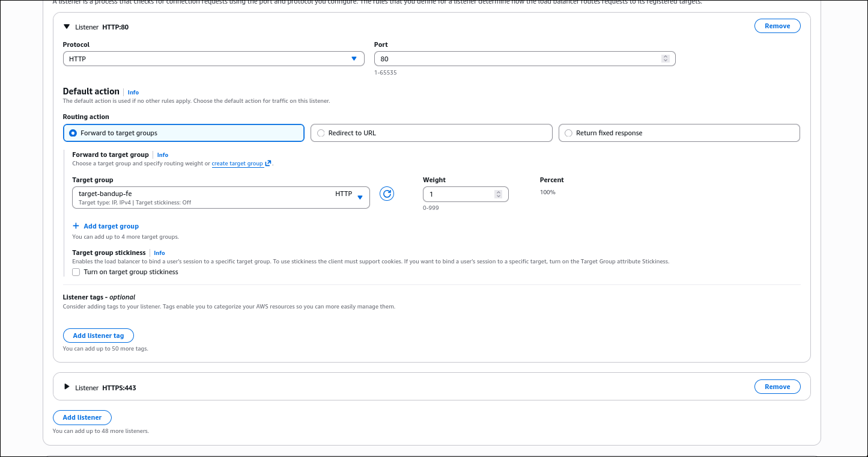The image size is (868, 457).
Task: Expand the Listener HTTPS:443 section
Action: (67, 387)
